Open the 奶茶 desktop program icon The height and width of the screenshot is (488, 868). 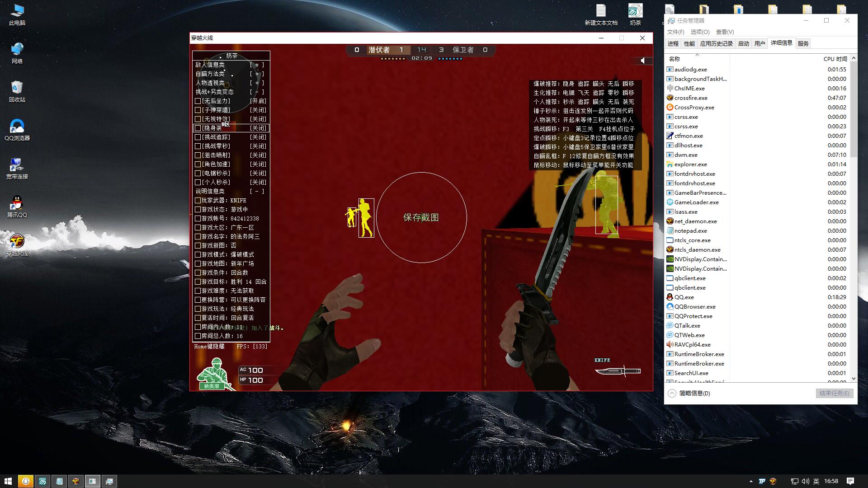[635, 14]
